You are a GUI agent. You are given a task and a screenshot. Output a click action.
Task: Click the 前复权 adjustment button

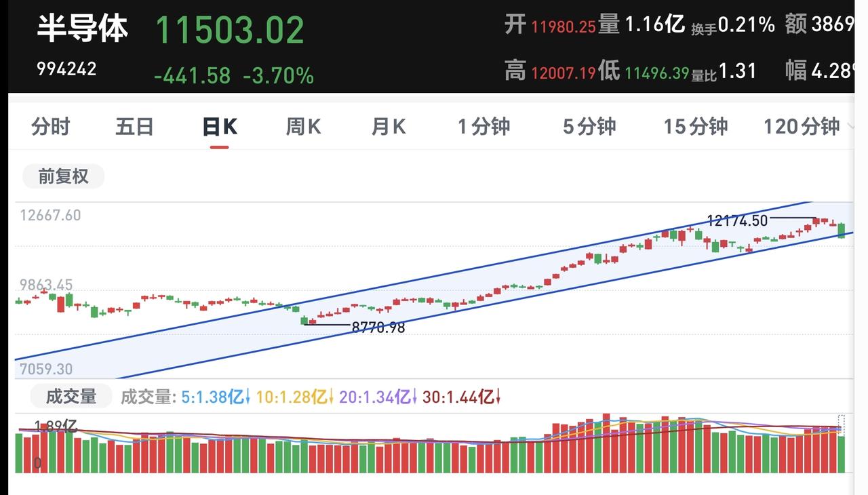click(x=63, y=176)
